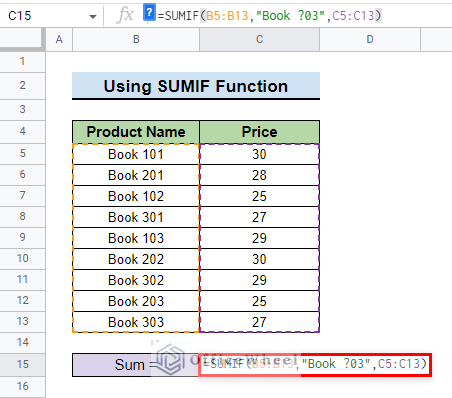Select row 9 header
The width and height of the screenshot is (452, 398).
[x=22, y=238]
